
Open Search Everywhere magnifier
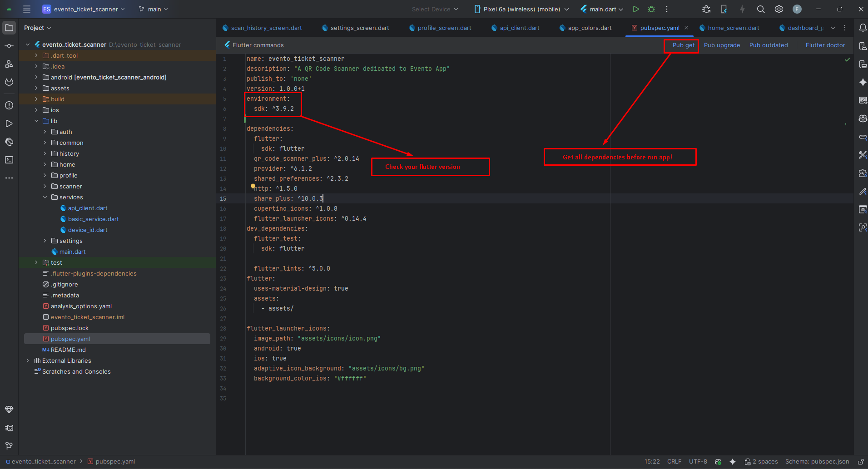[761, 9]
